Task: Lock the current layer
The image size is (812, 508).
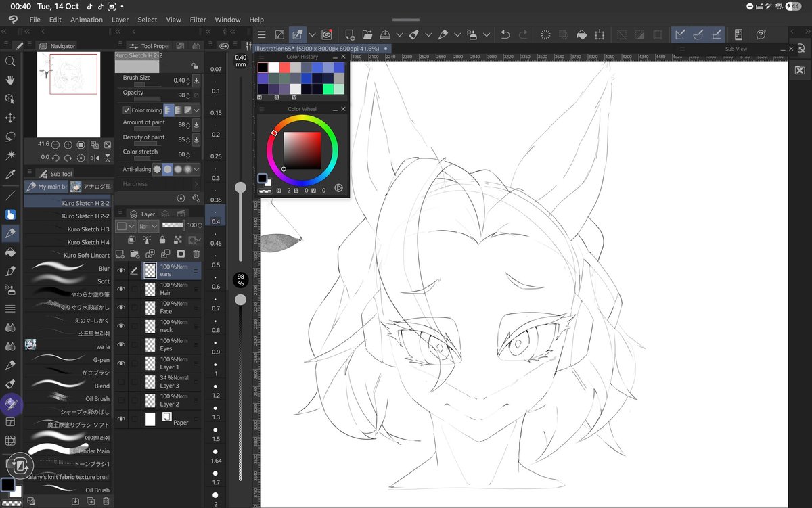Action: tap(162, 239)
